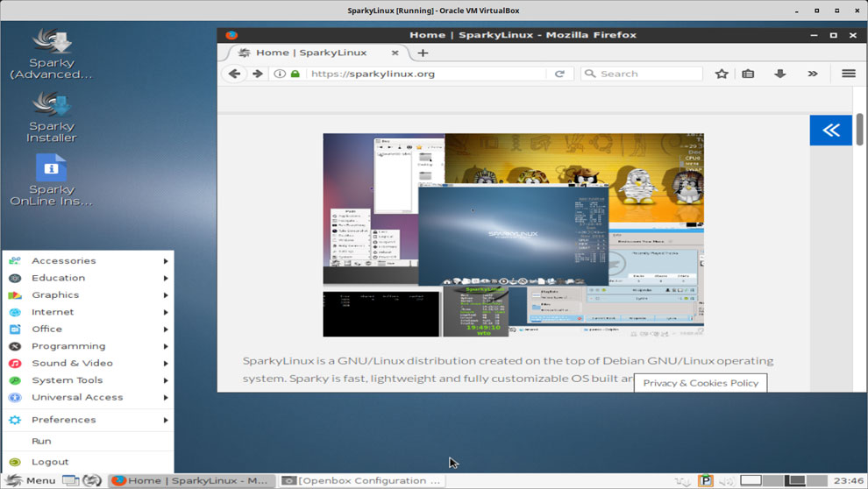Switch to Openbox Configuration taskbar entry
Image resolution: width=868 pixels, height=489 pixels.
click(x=361, y=481)
